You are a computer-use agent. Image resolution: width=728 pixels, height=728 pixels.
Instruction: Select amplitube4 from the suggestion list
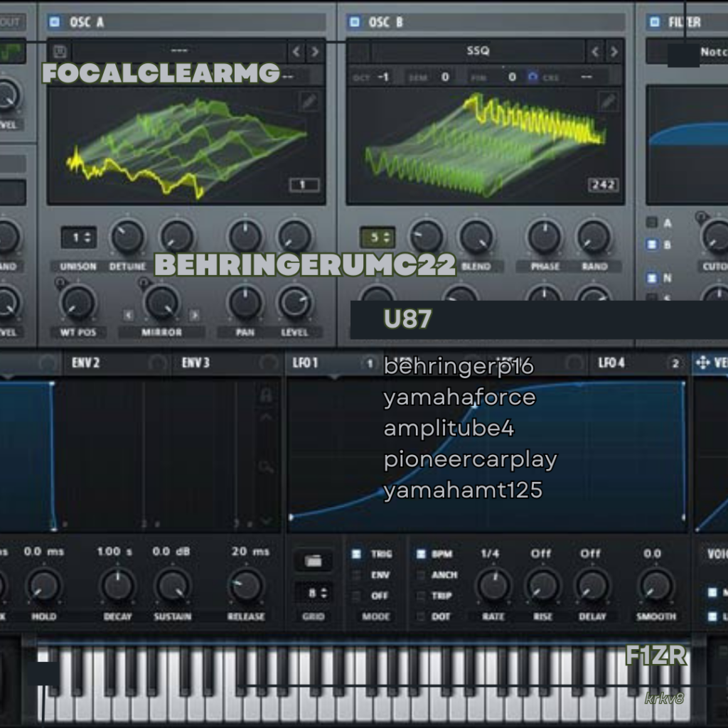449,428
